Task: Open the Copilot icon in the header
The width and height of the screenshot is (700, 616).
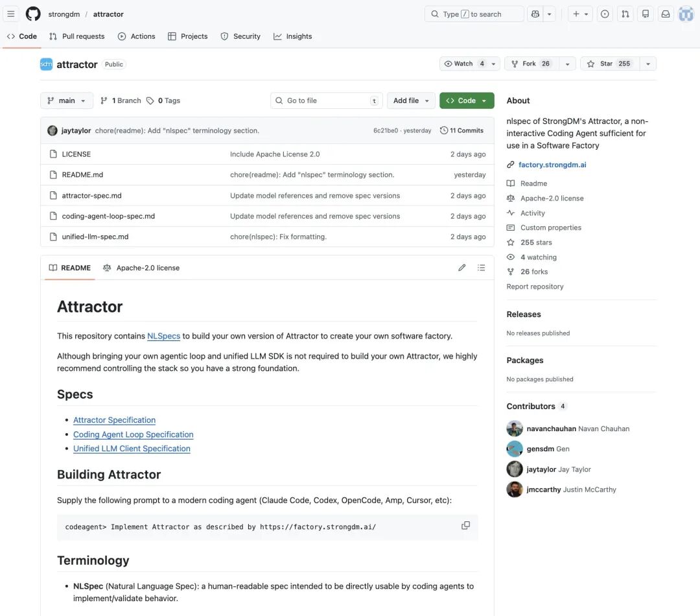Action: coord(535,14)
